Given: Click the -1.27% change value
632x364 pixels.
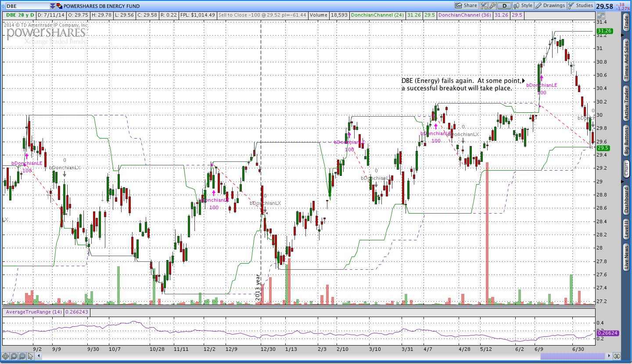Looking at the screenshot, I should (623, 9).
